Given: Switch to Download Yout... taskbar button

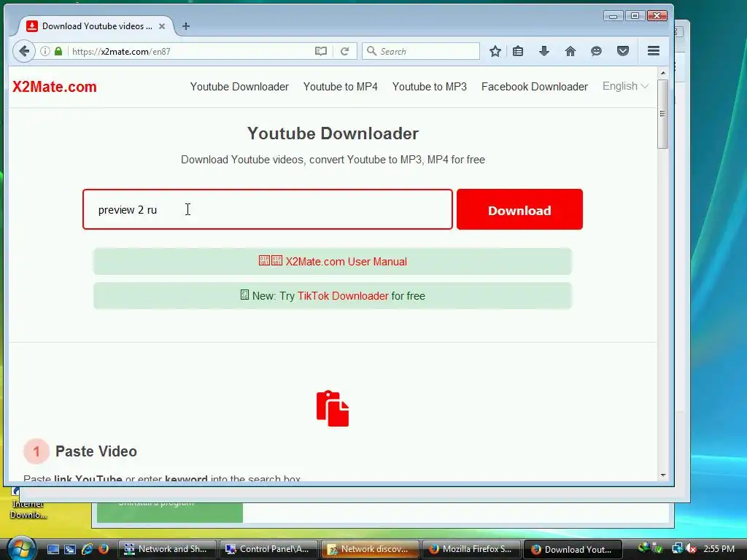Looking at the screenshot, I should [573, 549].
